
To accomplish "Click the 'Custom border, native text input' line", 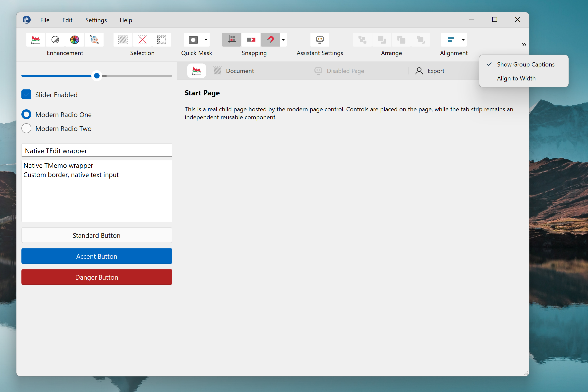I will tap(71, 175).
